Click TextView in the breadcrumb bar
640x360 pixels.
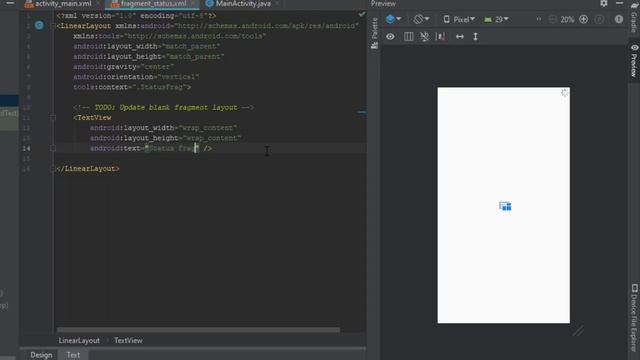click(x=128, y=340)
